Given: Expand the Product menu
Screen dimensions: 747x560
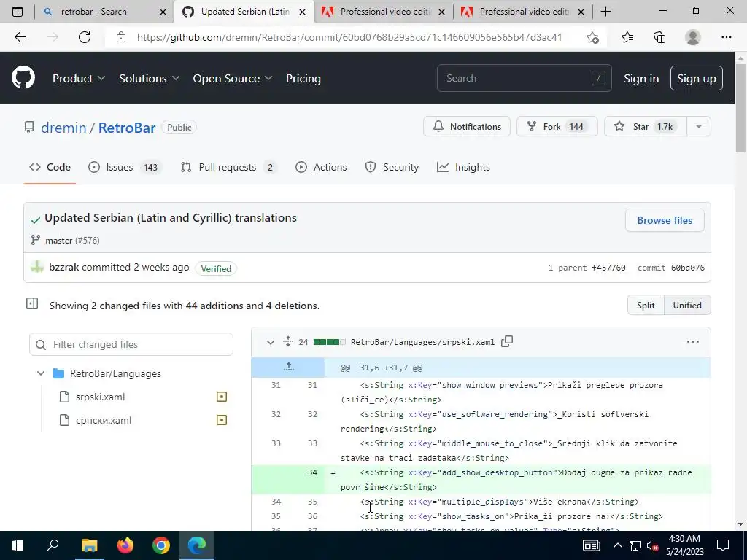Looking at the screenshot, I should 79,79.
